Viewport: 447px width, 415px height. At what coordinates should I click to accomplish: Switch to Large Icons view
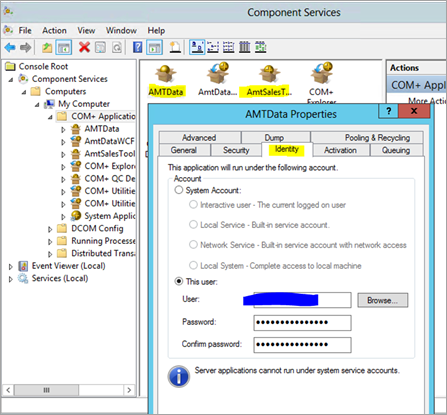click(197, 47)
